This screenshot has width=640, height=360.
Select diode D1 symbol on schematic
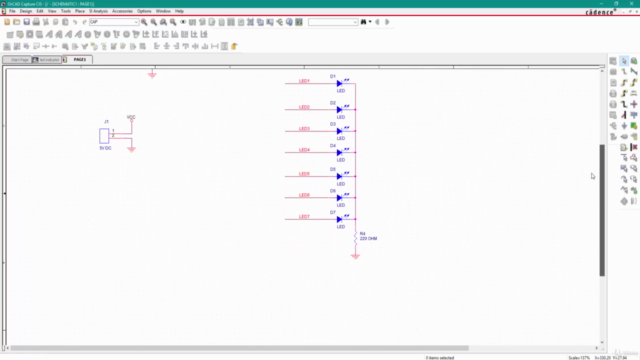(x=340, y=83)
